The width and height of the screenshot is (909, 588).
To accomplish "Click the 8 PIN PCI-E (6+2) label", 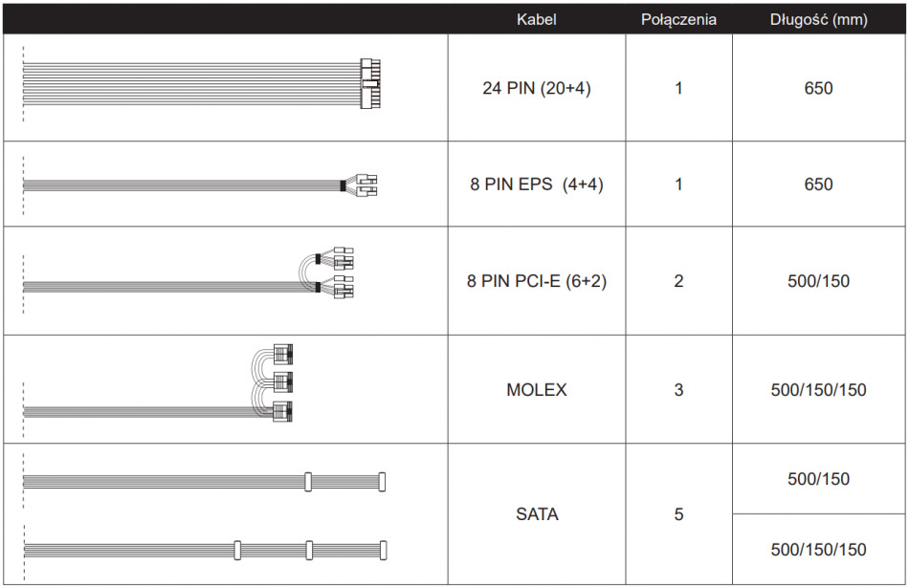I will [x=536, y=281].
